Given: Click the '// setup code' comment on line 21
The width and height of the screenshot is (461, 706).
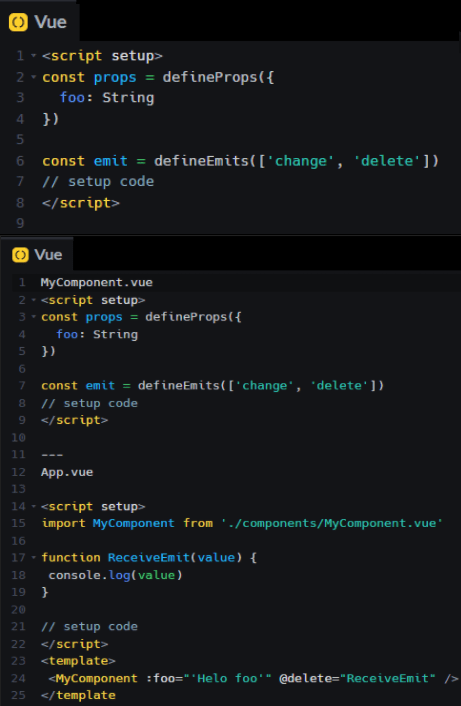Looking at the screenshot, I should point(90,626).
